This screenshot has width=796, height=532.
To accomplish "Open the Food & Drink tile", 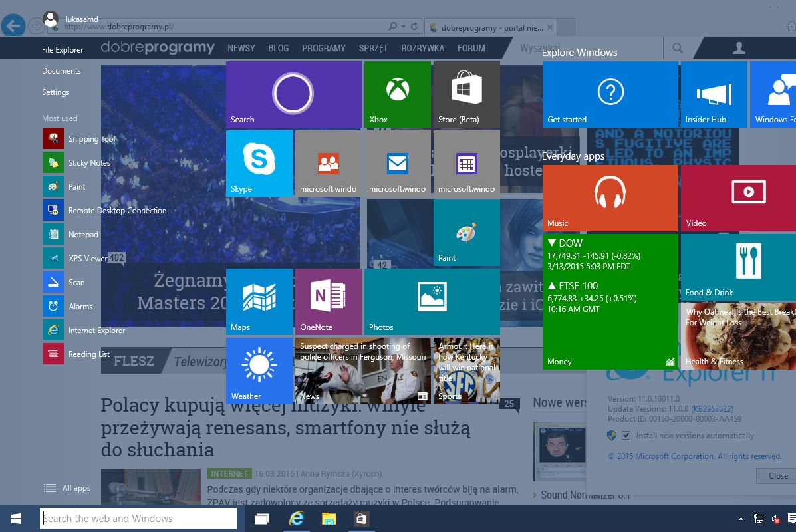I will click(738, 267).
